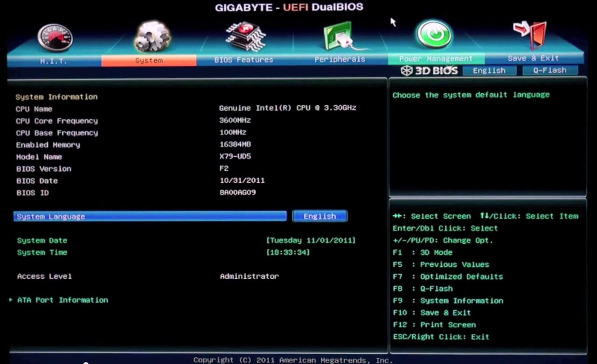Click the CPU Base Frequency label
This screenshot has width=597, height=364.
57,133
